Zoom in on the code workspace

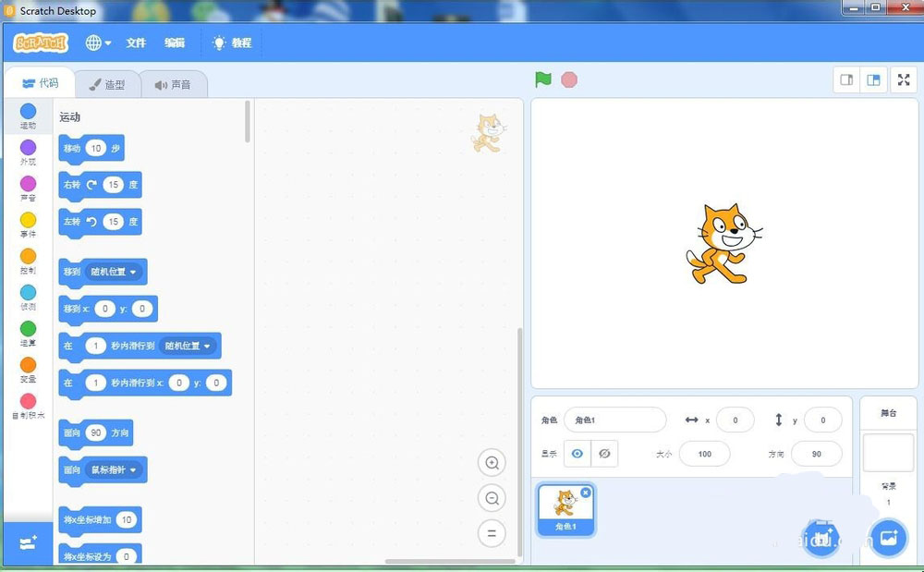492,462
